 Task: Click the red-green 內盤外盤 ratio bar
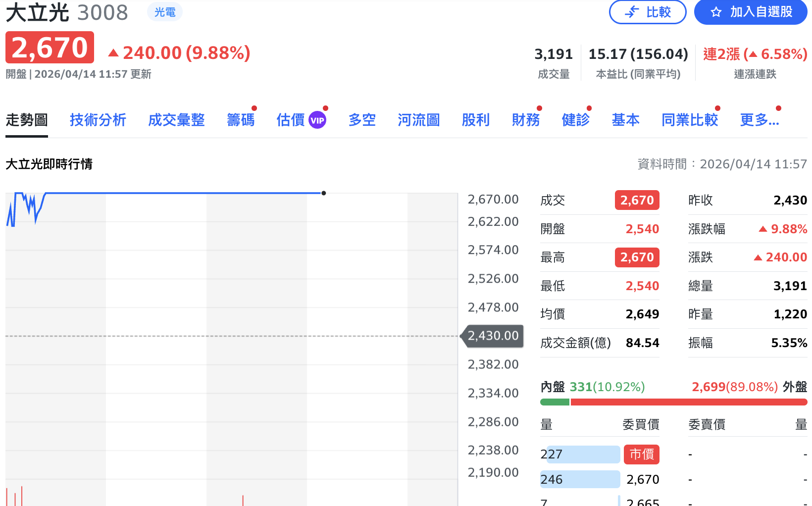pos(673,402)
